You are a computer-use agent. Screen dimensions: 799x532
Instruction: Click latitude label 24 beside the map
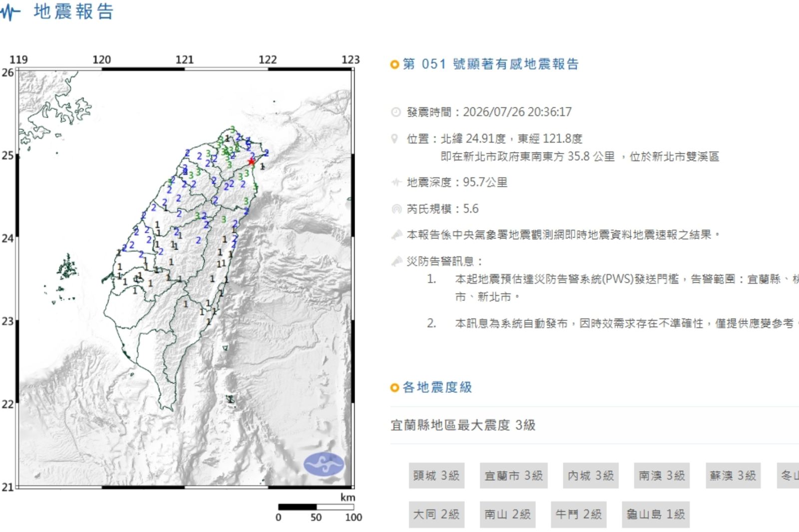click(x=7, y=238)
